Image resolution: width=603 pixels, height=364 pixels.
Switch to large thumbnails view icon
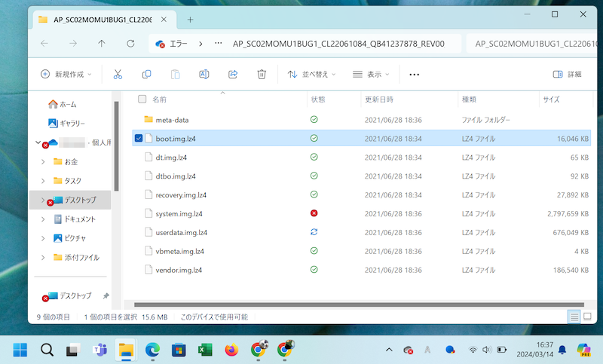(x=589, y=317)
